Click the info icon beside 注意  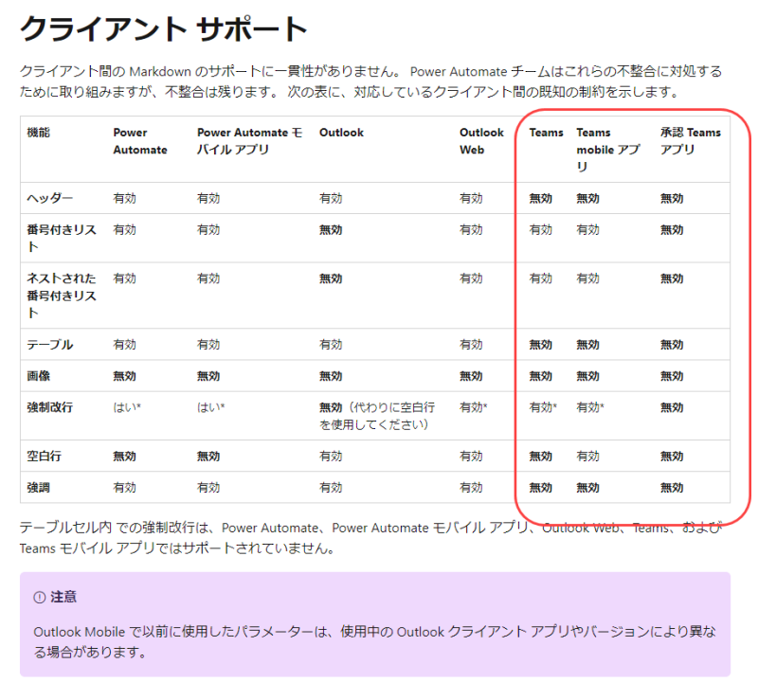tap(39, 598)
